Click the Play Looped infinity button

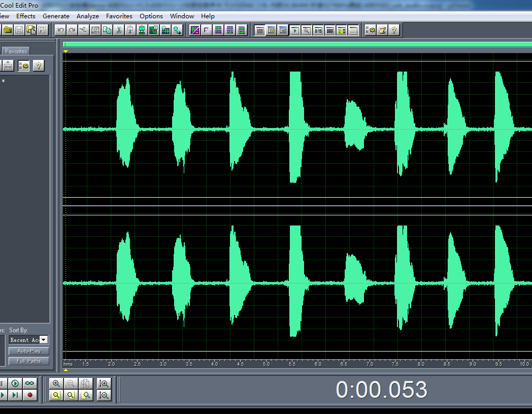(x=29, y=384)
